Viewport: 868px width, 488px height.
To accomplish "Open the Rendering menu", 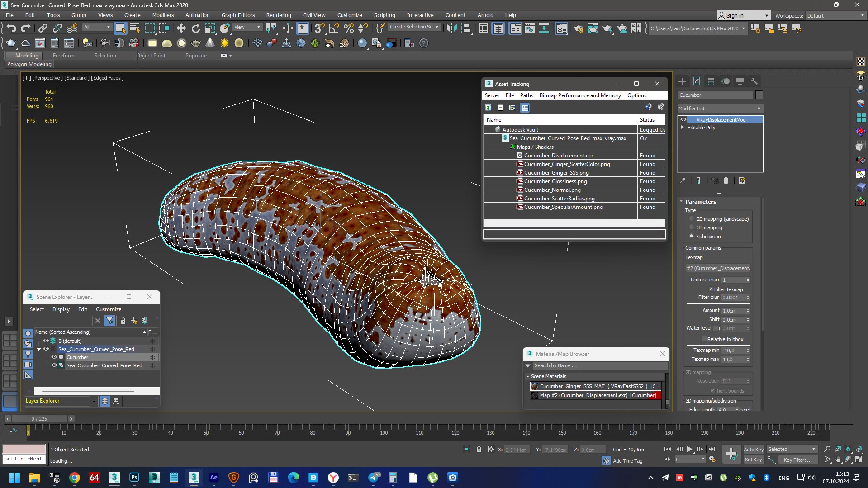I will click(x=278, y=15).
